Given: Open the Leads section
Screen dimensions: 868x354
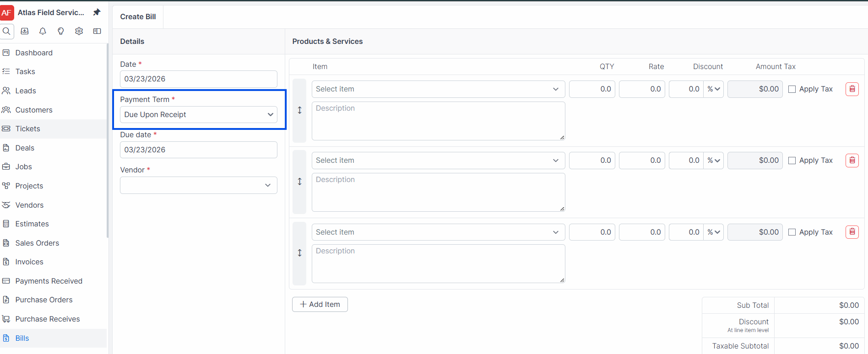Looking at the screenshot, I should click(x=53, y=91).
